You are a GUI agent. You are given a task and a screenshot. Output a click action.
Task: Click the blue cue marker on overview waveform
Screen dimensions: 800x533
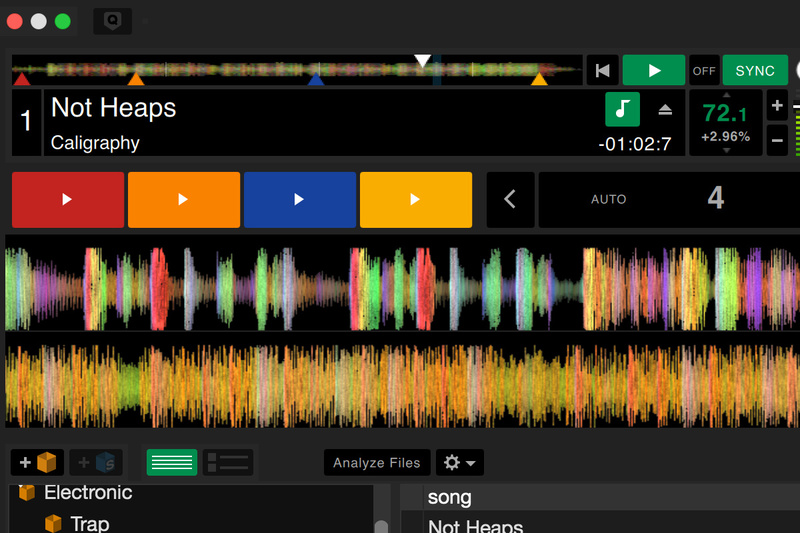point(316,79)
